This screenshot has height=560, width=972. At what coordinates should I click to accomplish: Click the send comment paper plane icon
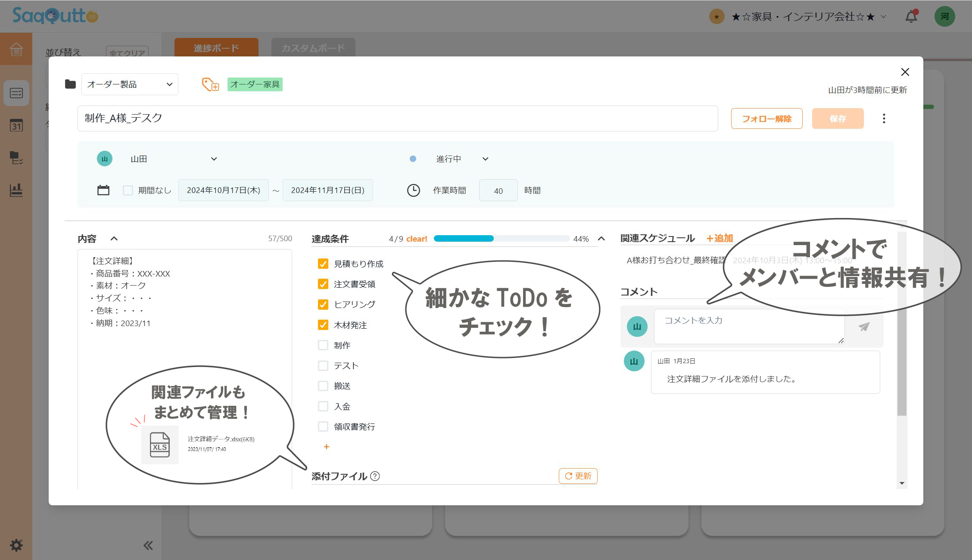(x=863, y=327)
